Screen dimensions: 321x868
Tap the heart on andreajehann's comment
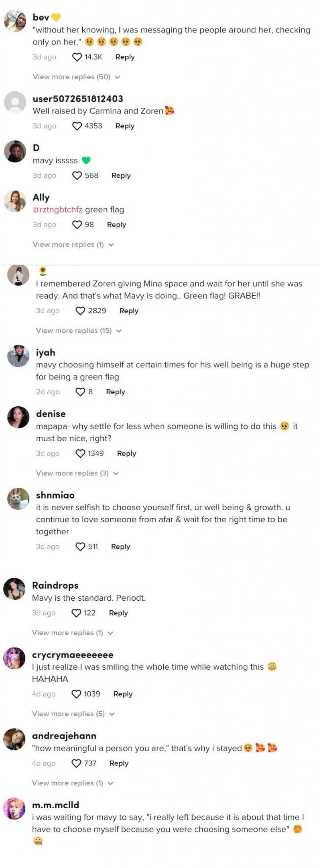click(x=76, y=763)
